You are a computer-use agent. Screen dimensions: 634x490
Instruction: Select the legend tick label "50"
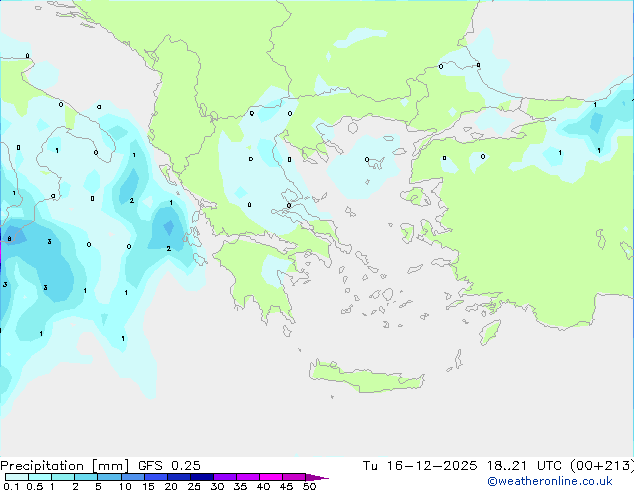click(309, 486)
